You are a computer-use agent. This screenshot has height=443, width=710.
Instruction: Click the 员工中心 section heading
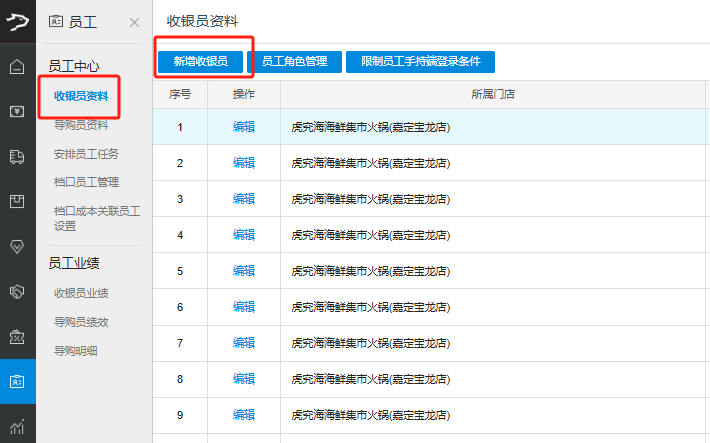[x=74, y=66]
